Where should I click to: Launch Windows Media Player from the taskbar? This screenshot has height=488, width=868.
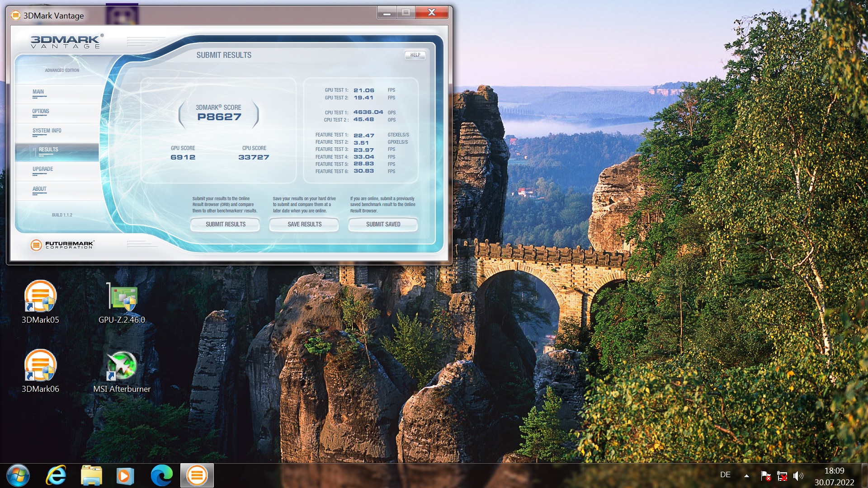pyautogui.click(x=125, y=475)
